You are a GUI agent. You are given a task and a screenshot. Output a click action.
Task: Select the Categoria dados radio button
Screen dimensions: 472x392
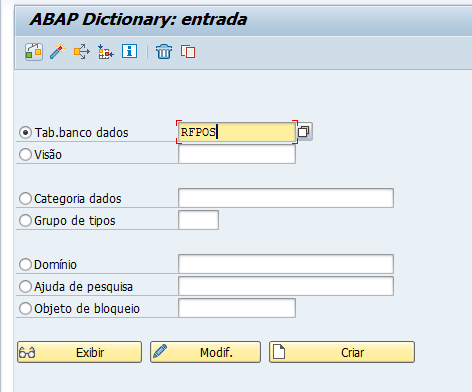(x=25, y=198)
